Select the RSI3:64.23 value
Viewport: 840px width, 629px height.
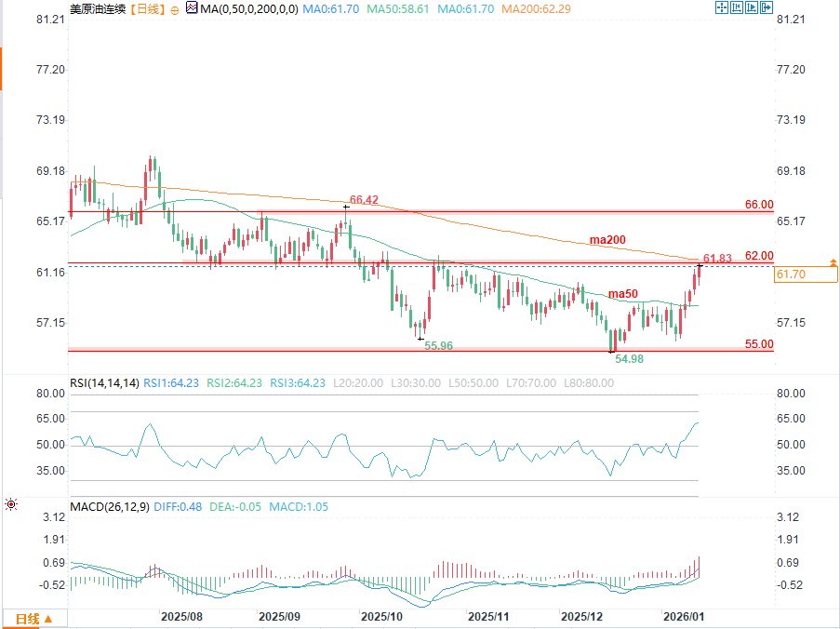pos(298,383)
